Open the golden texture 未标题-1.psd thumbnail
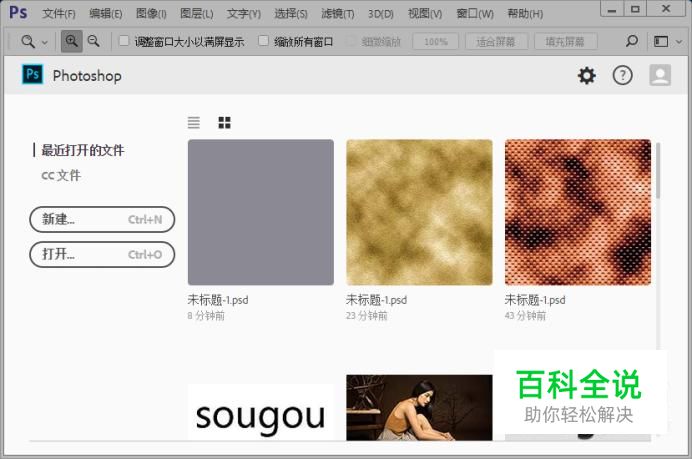This screenshot has width=692, height=459. 419,212
